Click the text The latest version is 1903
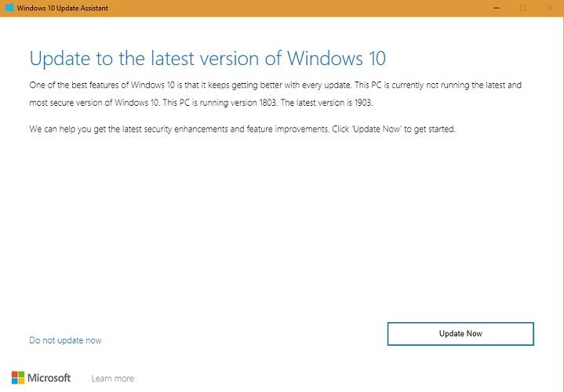 326,103
